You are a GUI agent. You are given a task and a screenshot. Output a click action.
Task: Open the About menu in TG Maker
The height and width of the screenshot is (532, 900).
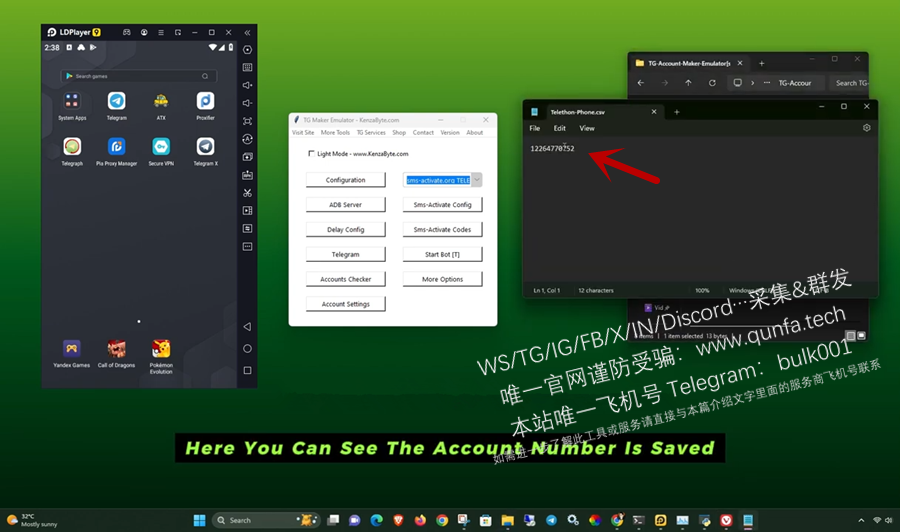coord(475,133)
